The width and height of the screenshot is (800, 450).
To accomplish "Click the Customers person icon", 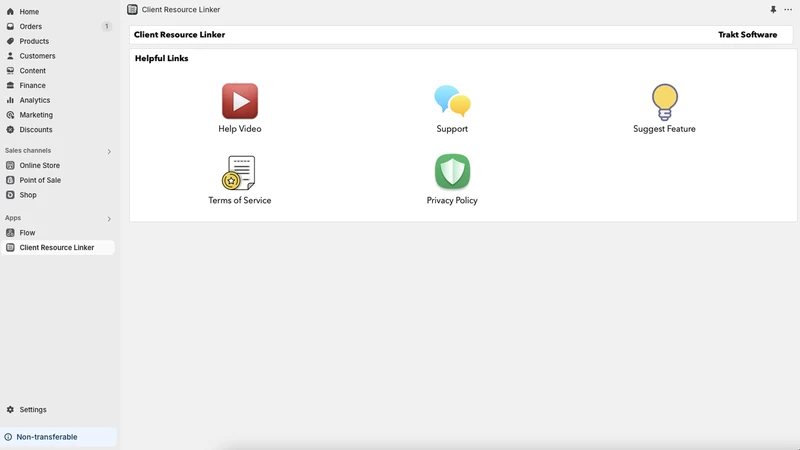I will pos(10,56).
